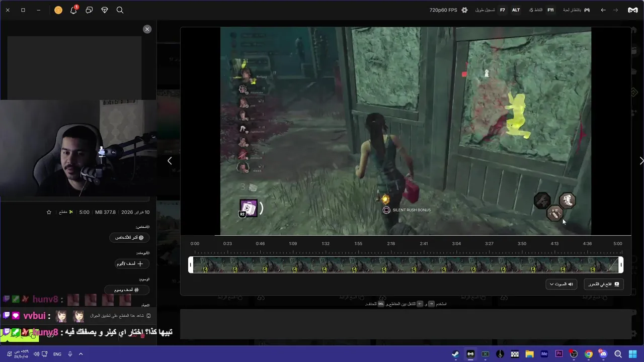Click the volume icon in system tray
Image resolution: width=644 pixels, height=362 pixels.
click(36, 354)
